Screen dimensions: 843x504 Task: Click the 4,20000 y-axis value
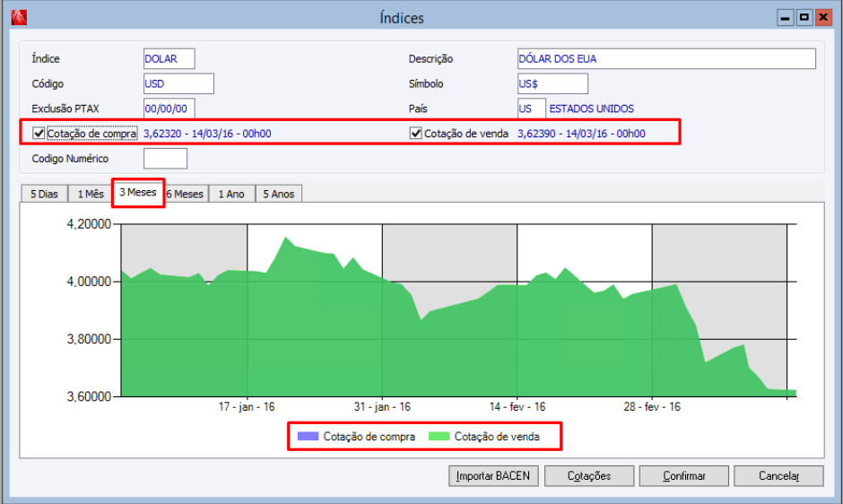89,224
